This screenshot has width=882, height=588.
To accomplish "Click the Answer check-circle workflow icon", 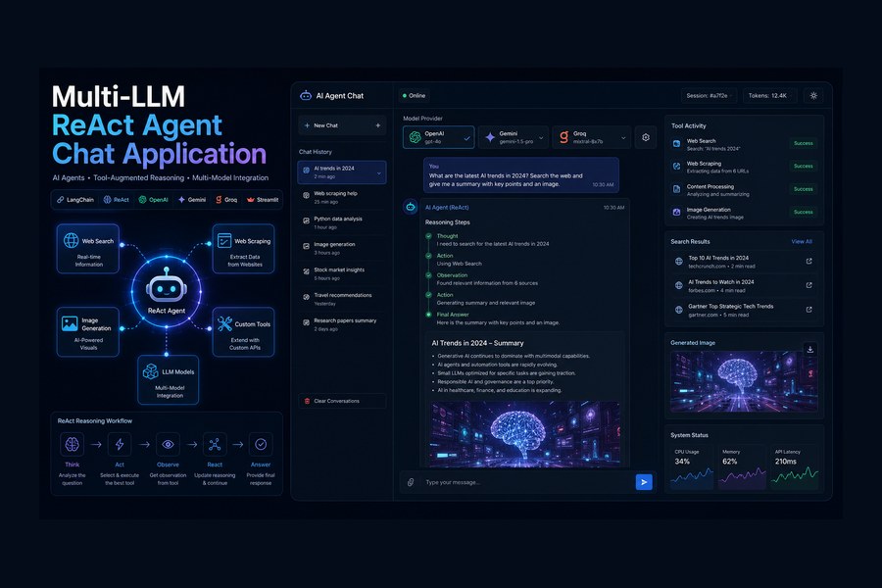I will (x=261, y=445).
